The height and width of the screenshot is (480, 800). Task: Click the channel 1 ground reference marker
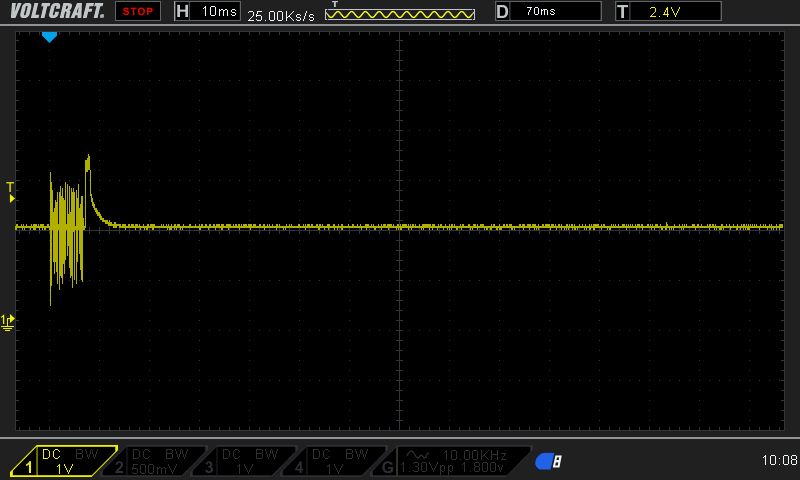pos(9,320)
